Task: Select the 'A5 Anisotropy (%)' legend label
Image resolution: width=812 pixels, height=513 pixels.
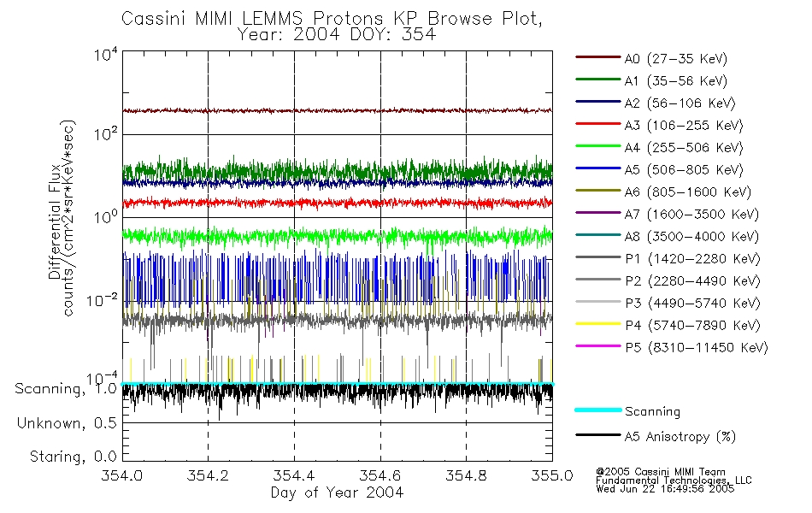Action: [x=680, y=438]
